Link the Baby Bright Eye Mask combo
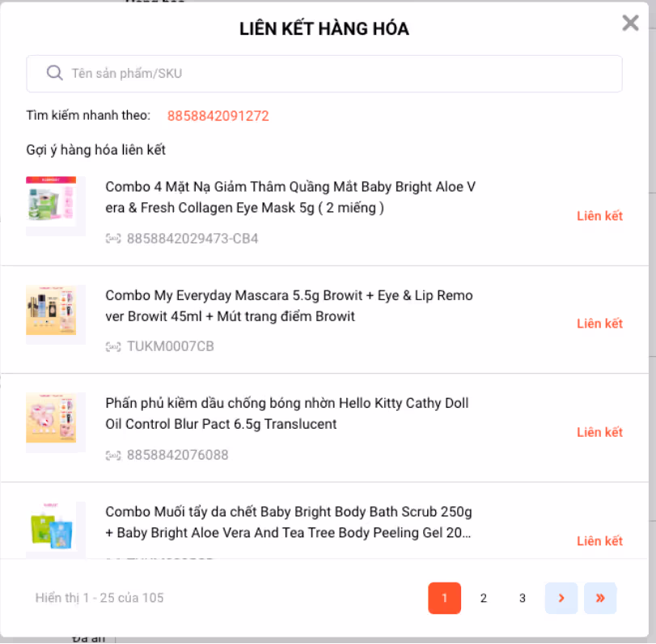Screen dimensions: 656x644 click(x=599, y=216)
